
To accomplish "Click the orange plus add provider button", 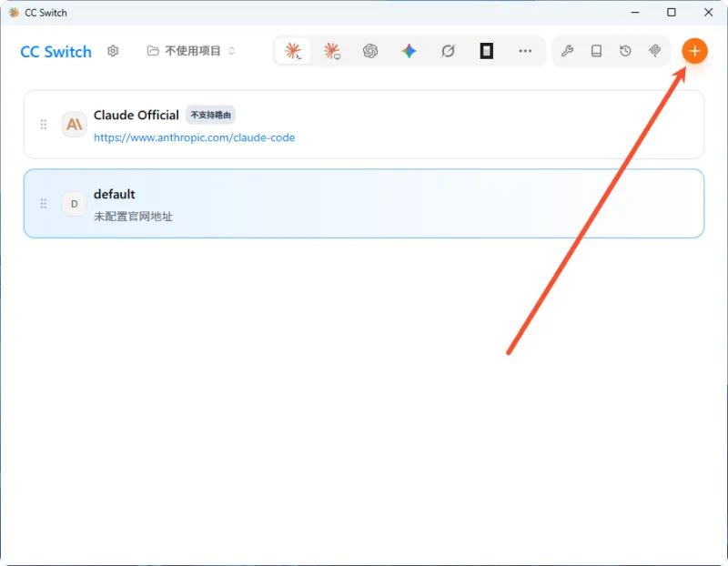I will click(694, 51).
